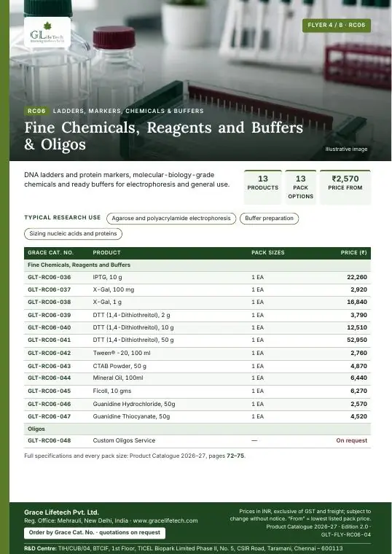The height and width of the screenshot is (554, 392).
Task: Click price 22,260
Action: pos(357,277)
